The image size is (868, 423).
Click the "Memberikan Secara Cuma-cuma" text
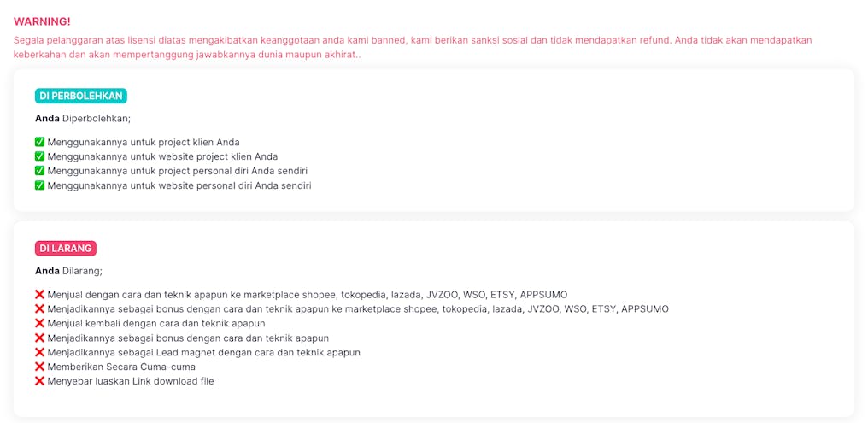tap(121, 367)
